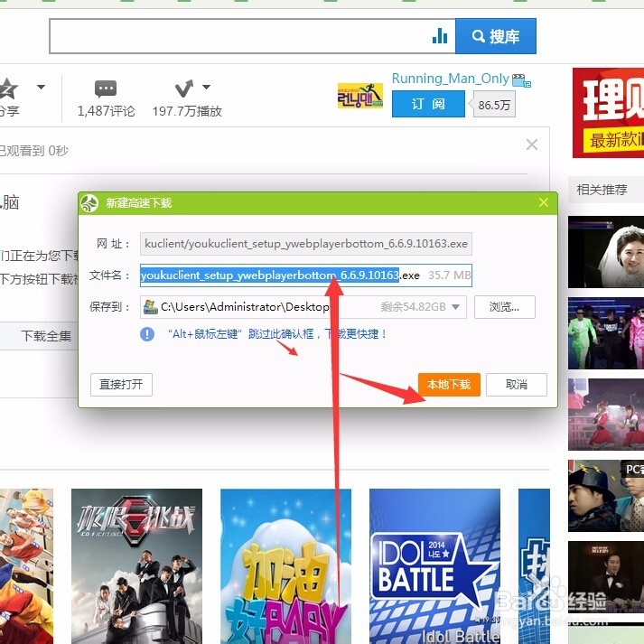Click the 197.7万播放 play count
This screenshot has width=644, height=644.
pyautogui.click(x=187, y=111)
